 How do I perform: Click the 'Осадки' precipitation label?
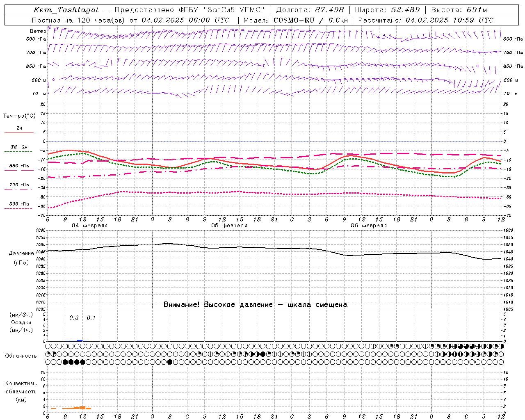[21, 322]
